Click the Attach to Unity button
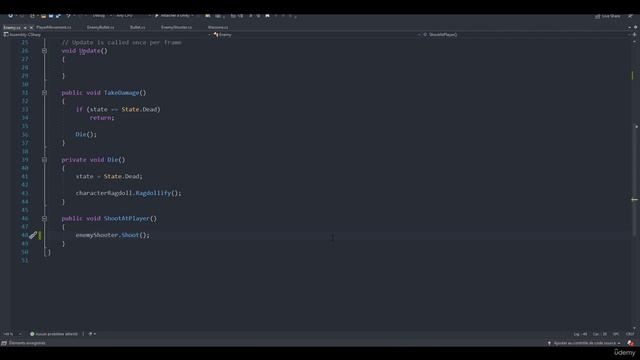The image size is (640, 360). click(x=173, y=16)
